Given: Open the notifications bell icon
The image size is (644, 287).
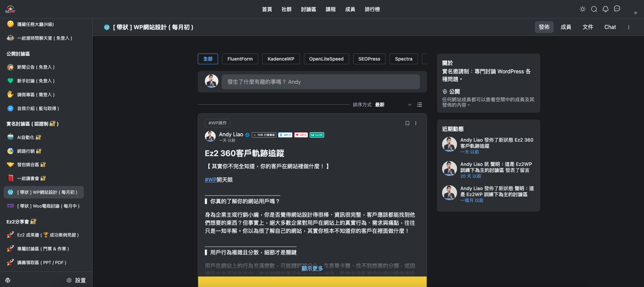Looking at the screenshot, I should pyautogui.click(x=605, y=9).
